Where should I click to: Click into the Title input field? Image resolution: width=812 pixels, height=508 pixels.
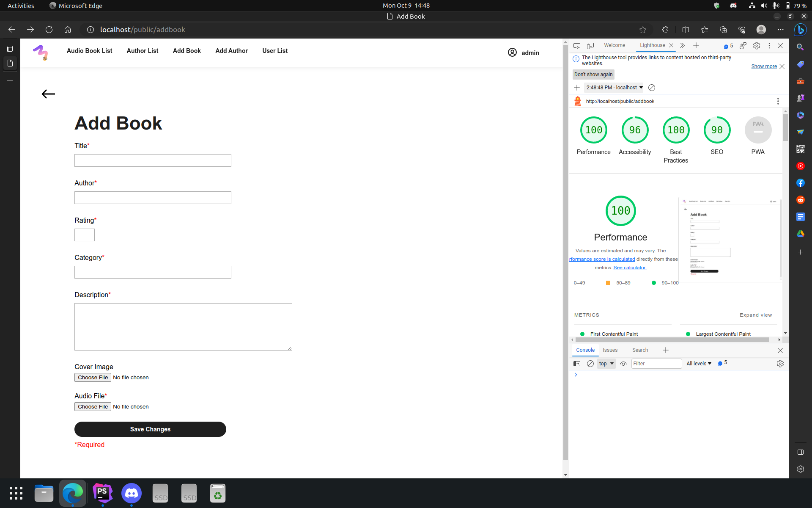coord(153,160)
